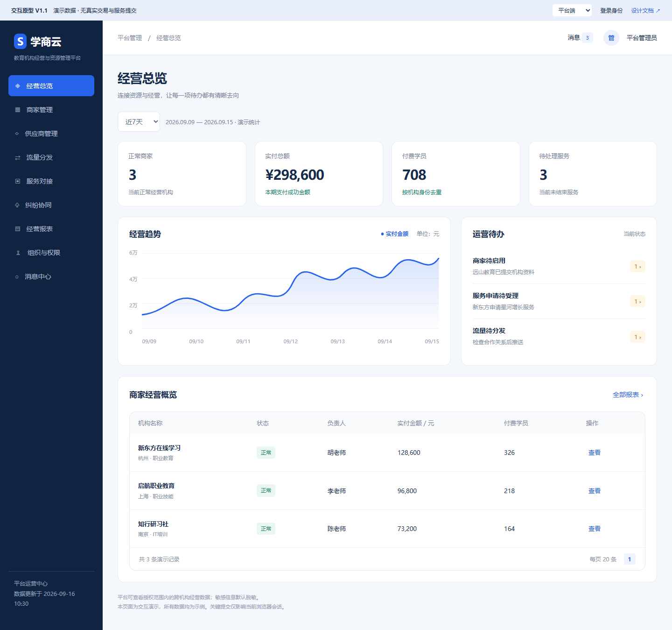Image resolution: width=672 pixels, height=630 pixels.
Task: Click 正常 status tag for 新东方在线学习
Action: pyautogui.click(x=266, y=453)
